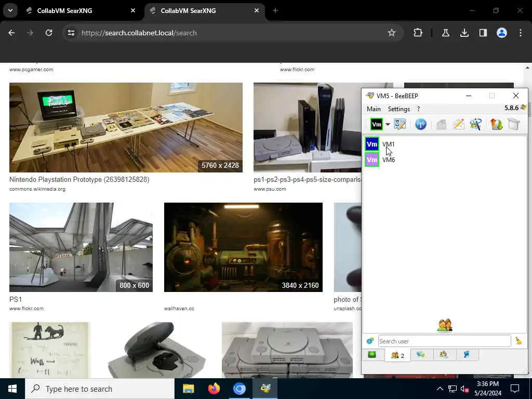Show hidden system tray icons chevron

[440, 389]
